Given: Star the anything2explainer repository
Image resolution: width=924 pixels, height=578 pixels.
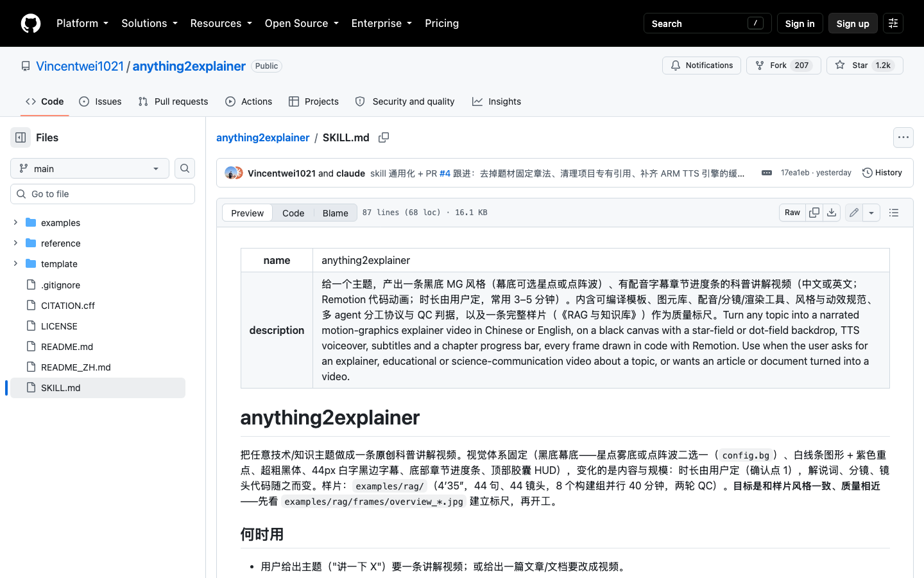Looking at the screenshot, I should [x=865, y=66].
